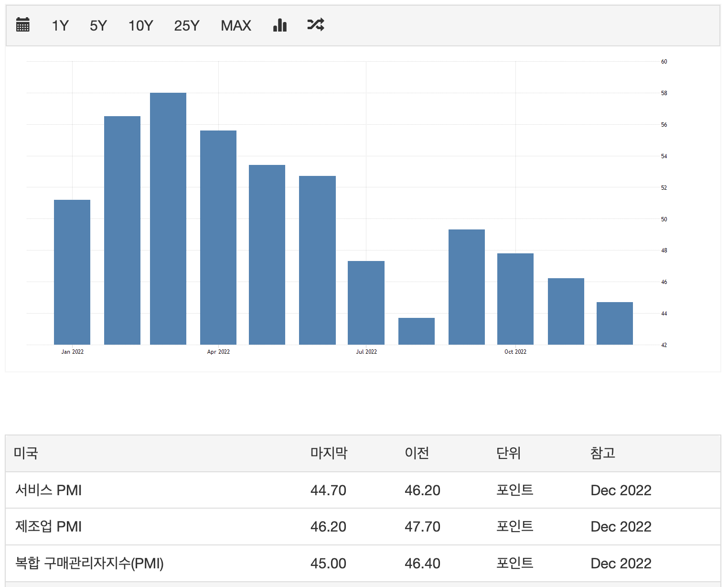Click the January 2022 bar

pyautogui.click(x=72, y=272)
